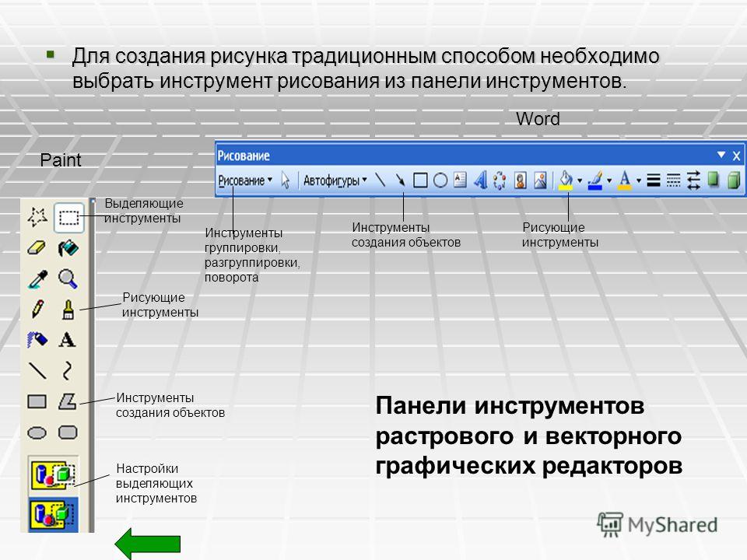
Task: Enable opaque selection option in Paint
Action: 54,474
